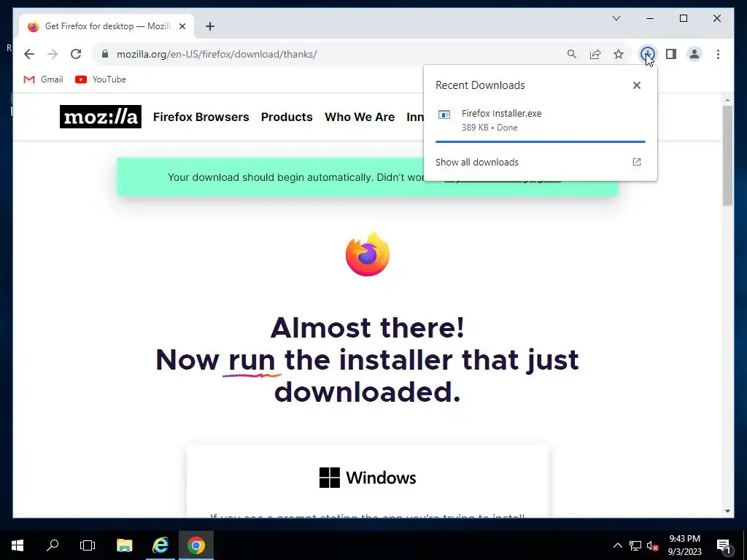Show hidden system tray icons
Image resolution: width=747 pixels, height=560 pixels.
(x=617, y=545)
